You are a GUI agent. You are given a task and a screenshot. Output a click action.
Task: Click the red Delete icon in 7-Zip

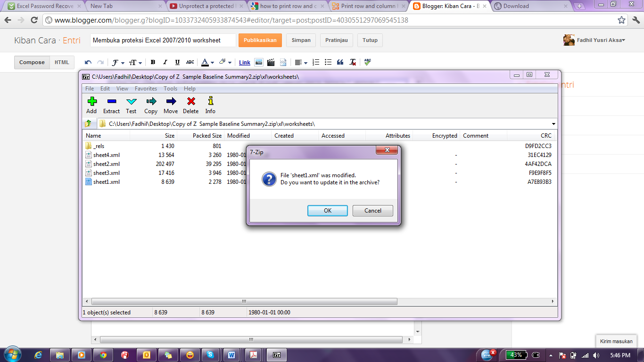click(191, 101)
